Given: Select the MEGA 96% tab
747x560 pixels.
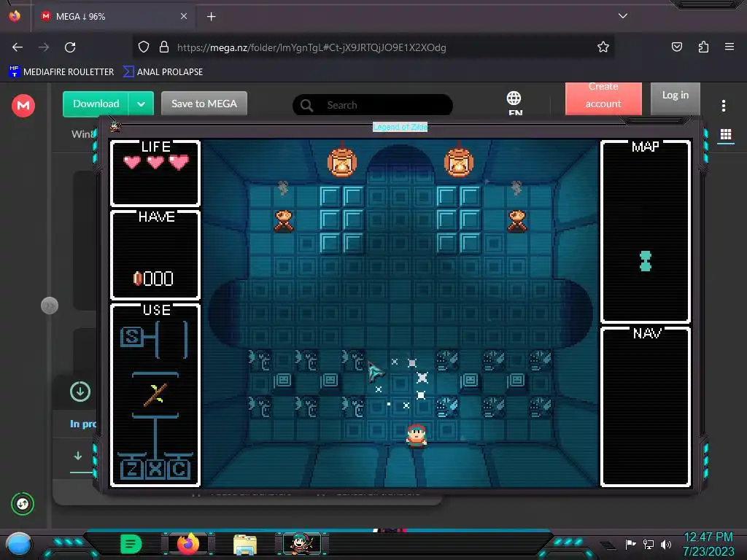Looking at the screenshot, I should click(115, 17).
